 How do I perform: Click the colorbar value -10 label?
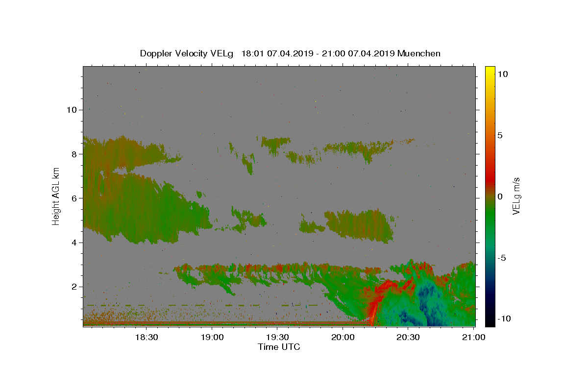pyautogui.click(x=504, y=319)
